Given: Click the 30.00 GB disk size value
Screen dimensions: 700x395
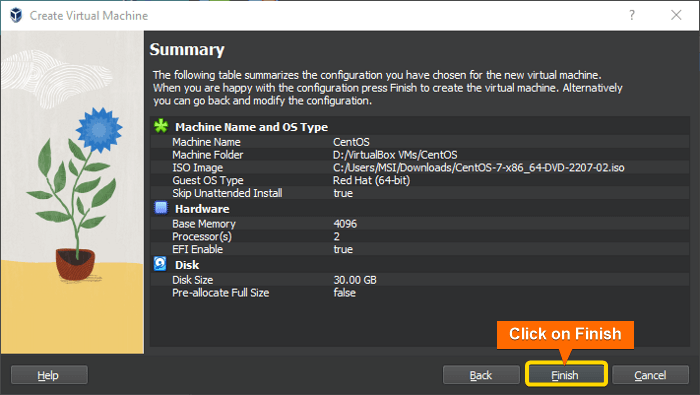Looking at the screenshot, I should pos(355,280).
